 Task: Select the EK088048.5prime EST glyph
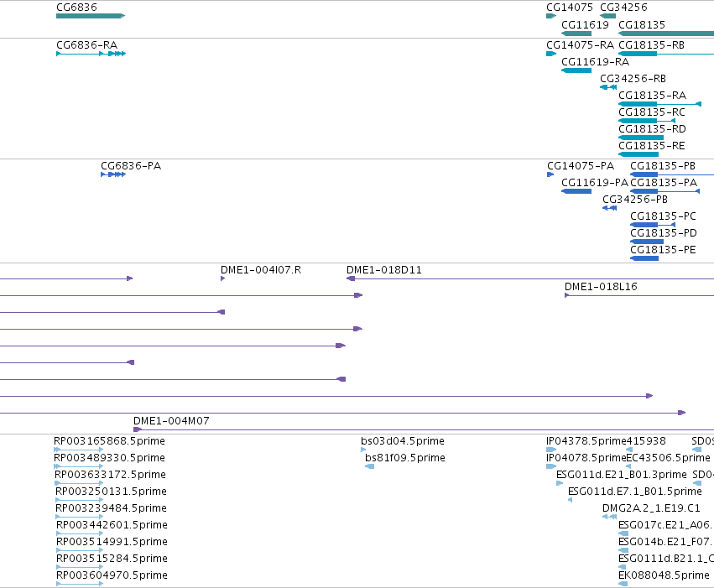(623, 584)
